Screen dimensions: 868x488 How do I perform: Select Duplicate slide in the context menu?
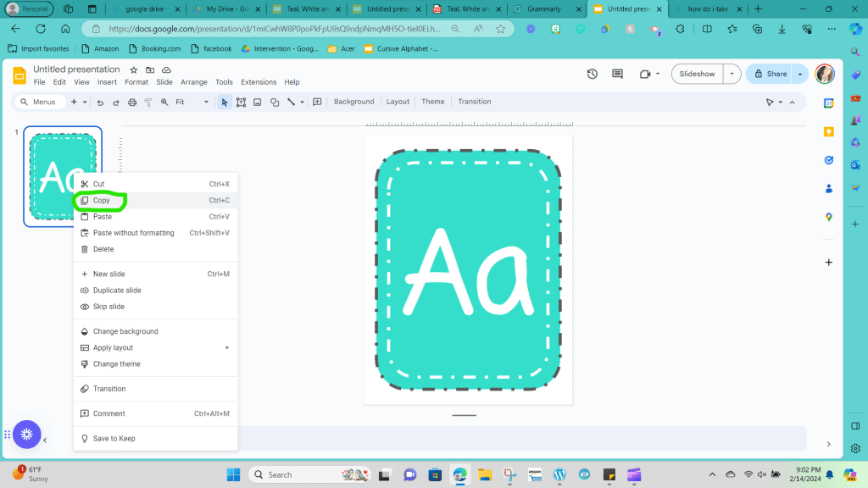(x=117, y=291)
